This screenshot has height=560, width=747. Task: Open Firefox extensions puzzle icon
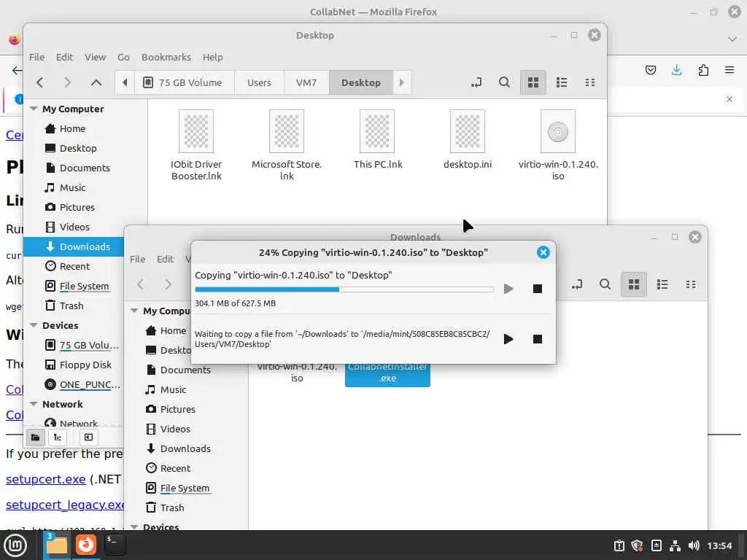tap(703, 71)
